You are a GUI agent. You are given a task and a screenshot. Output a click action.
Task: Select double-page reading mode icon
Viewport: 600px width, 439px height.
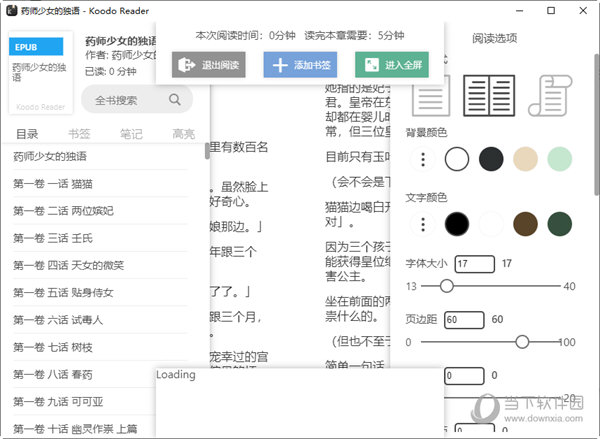[489, 96]
